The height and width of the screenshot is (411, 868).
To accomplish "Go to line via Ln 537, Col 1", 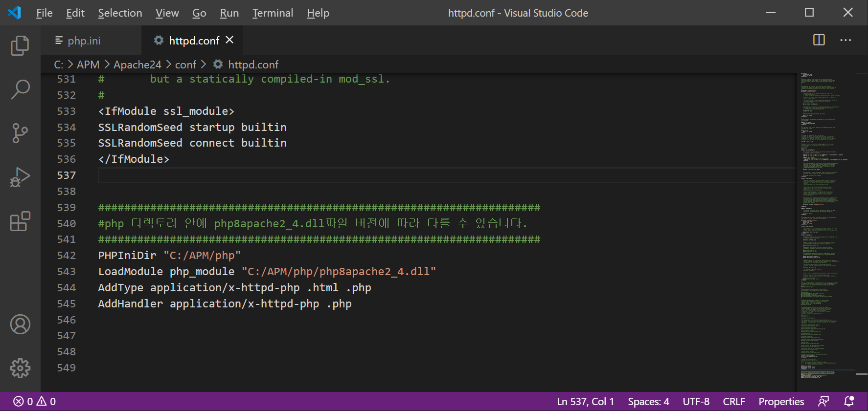I will (x=585, y=401).
